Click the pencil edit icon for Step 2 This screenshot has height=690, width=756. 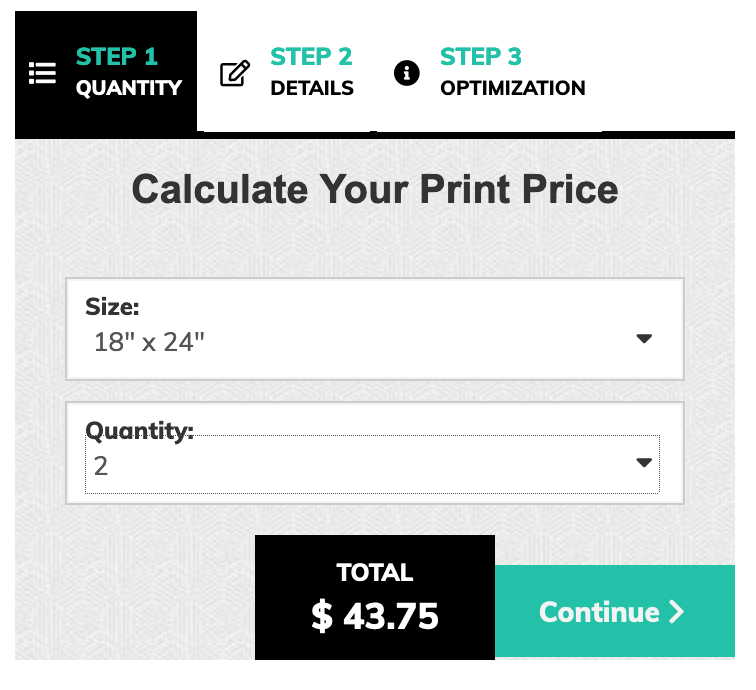click(x=235, y=73)
